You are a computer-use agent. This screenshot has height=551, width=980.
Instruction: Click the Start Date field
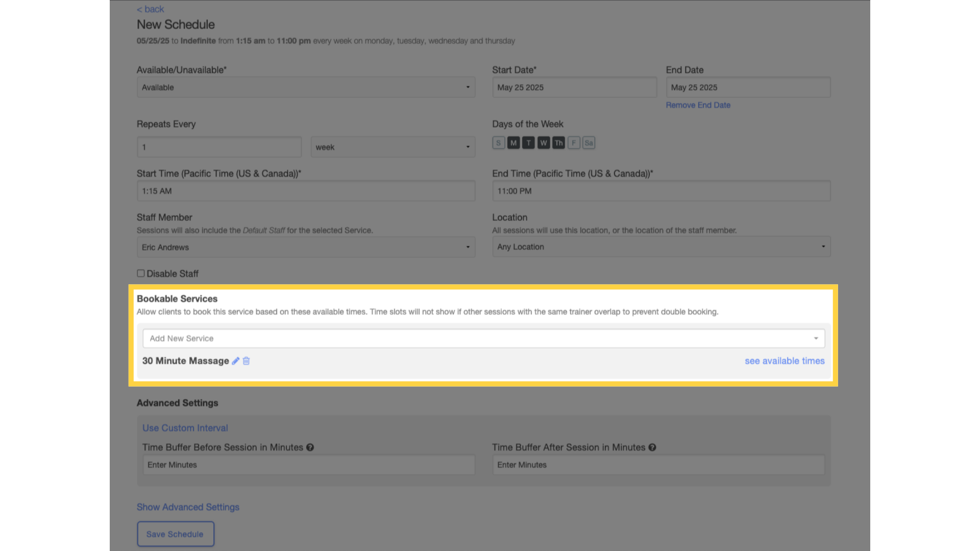(x=575, y=87)
